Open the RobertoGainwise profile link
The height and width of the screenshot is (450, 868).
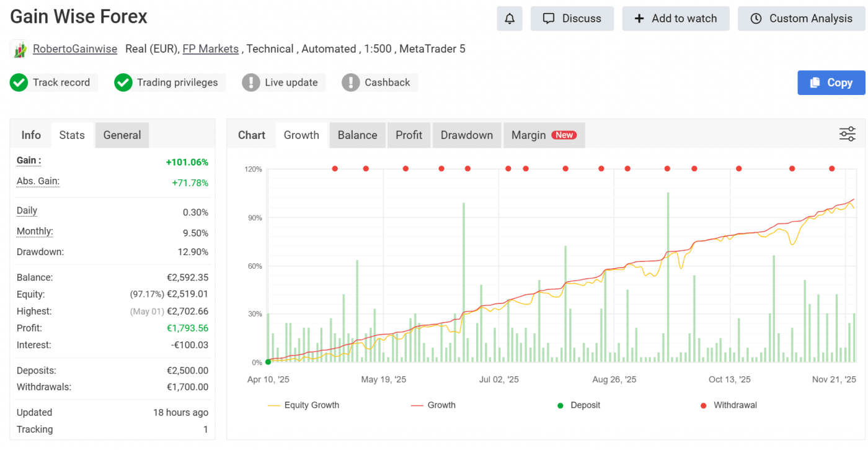click(x=75, y=49)
